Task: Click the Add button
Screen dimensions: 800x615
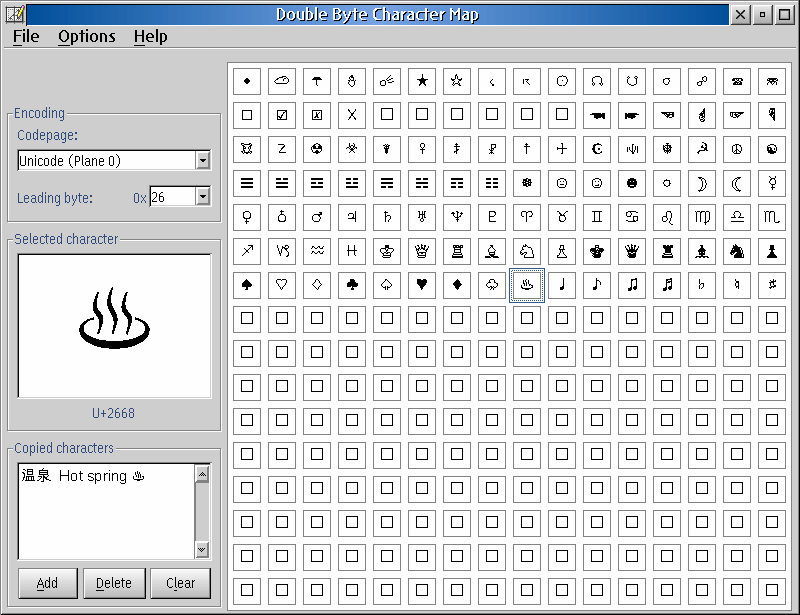Action: (x=47, y=583)
